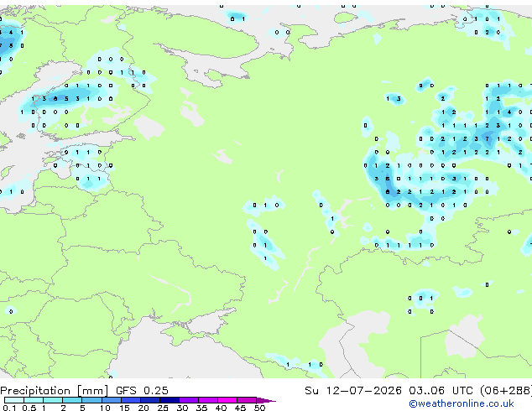The image size is (532, 411).
Task: Click the 40–45 mm bright magenta swatch
Action: (x=227, y=400)
